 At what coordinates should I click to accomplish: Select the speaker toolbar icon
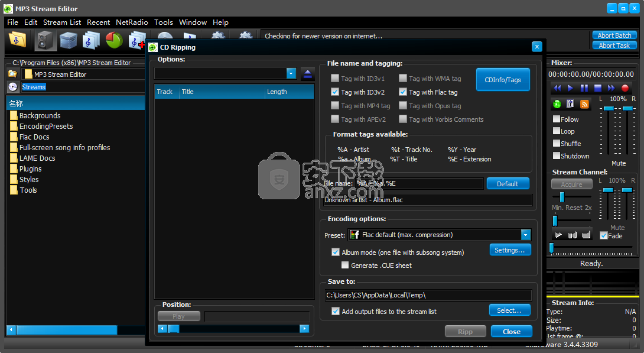45,40
